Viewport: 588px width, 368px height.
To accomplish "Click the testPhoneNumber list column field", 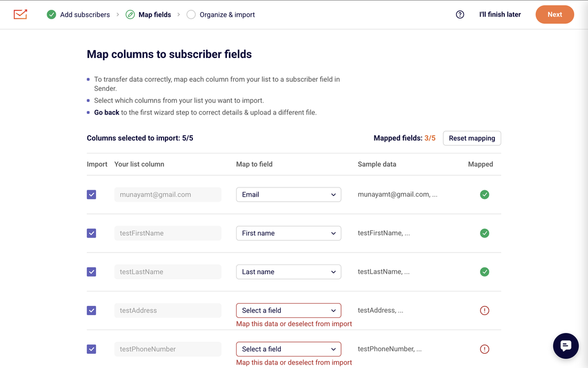I will click(168, 349).
